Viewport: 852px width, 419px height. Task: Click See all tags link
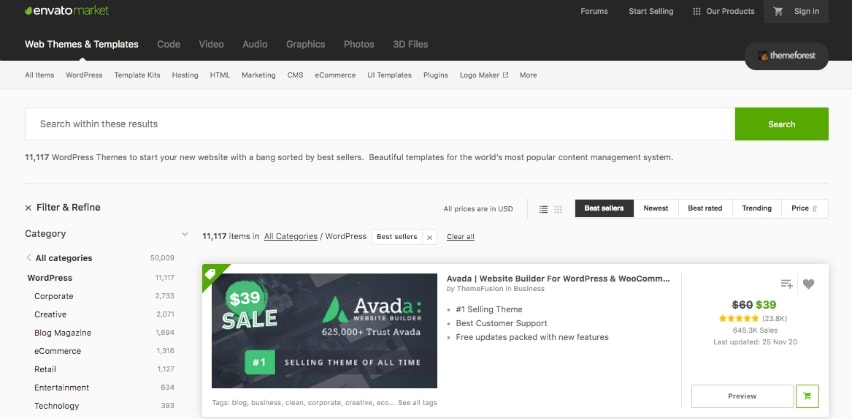417,403
